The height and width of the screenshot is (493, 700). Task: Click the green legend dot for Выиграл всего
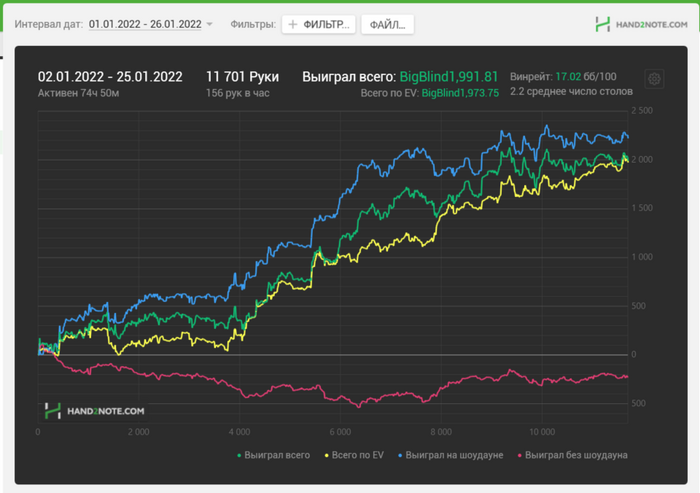(x=239, y=455)
